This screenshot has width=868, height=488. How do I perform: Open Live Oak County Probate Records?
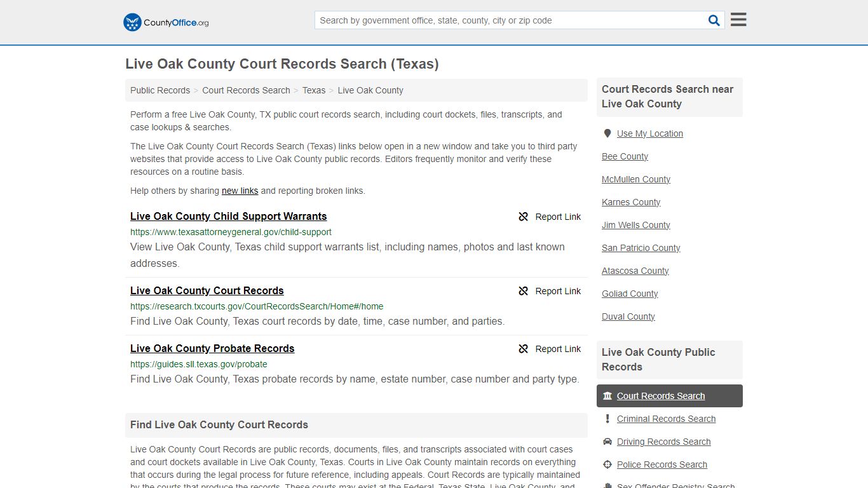212,348
